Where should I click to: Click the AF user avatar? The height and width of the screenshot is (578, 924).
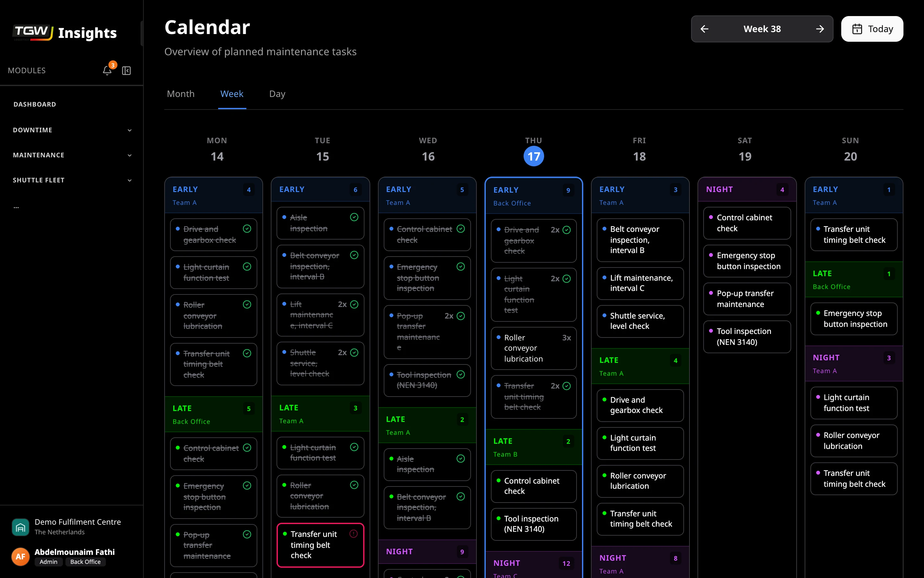21,556
